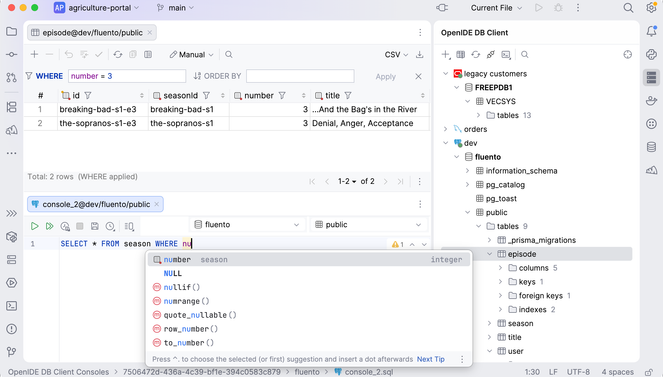The height and width of the screenshot is (377, 663).
Task: Select the episode@dev/fluento/public tab
Action: [x=92, y=33]
